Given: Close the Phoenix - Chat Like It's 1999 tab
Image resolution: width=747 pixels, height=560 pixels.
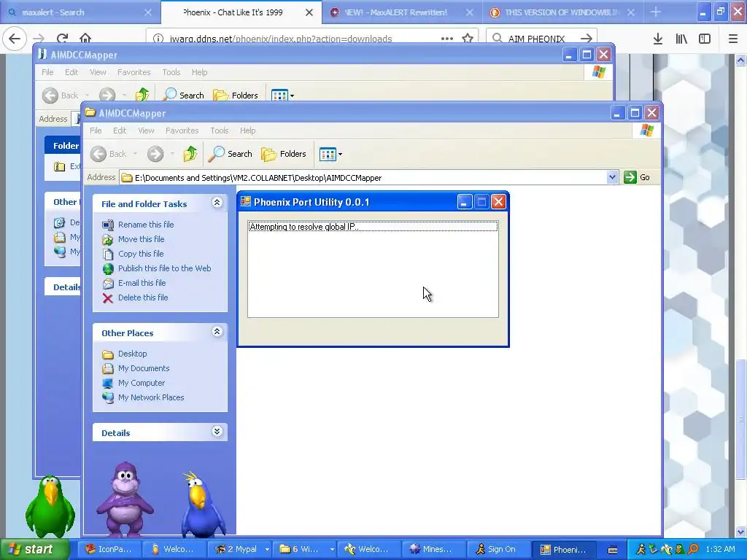Looking at the screenshot, I should coord(309,12).
